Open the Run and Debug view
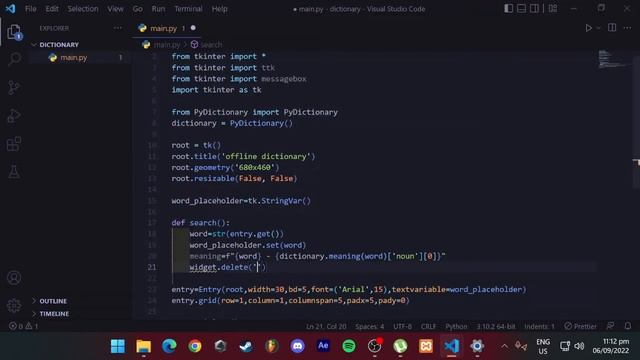This screenshot has width=640, height=360. click(14, 116)
